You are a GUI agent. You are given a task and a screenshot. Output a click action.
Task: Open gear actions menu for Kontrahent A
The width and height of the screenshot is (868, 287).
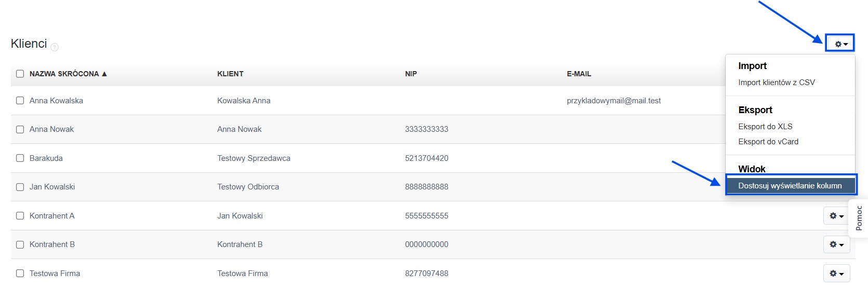(x=836, y=216)
